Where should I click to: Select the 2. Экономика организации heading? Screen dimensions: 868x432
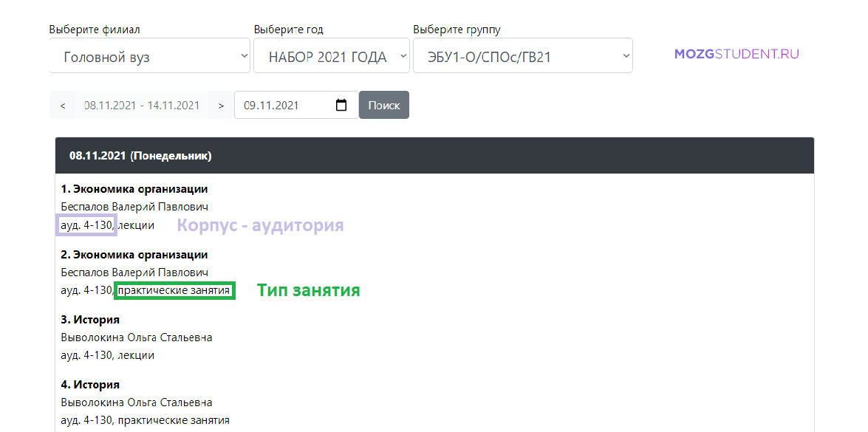[x=134, y=255]
